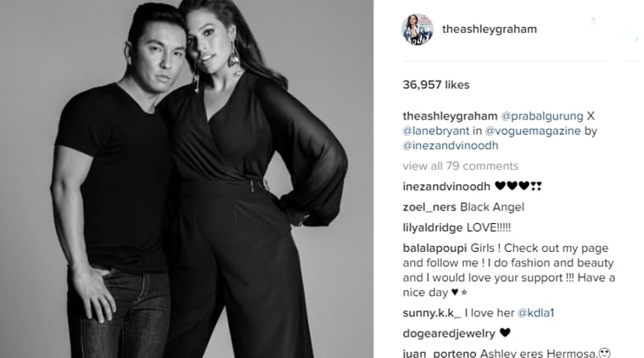Screen dimensions: 644x358
Task: Click theashleygraham username in post header
Action: coord(490,29)
